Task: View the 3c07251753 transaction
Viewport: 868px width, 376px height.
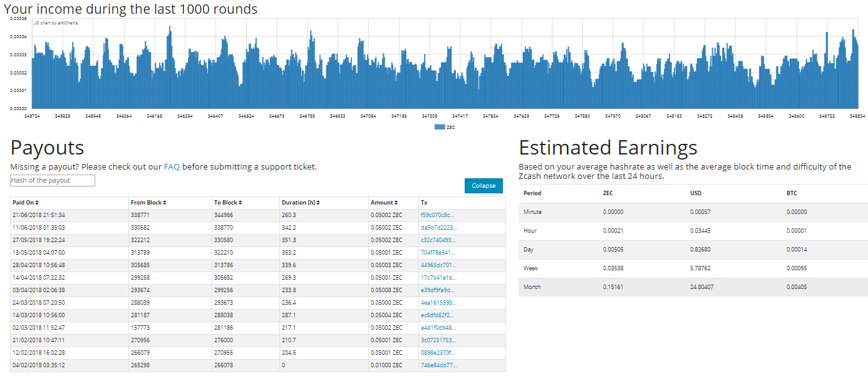Action: (438, 340)
